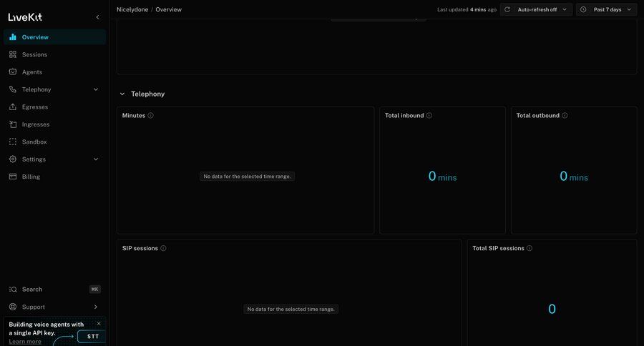Click the Last updated 4 mins ago text
The width and height of the screenshot is (644, 346).
[x=467, y=9]
